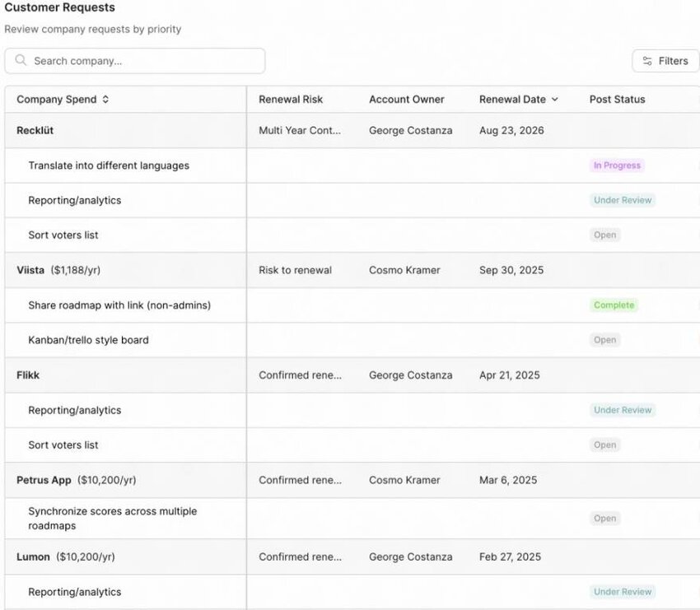Open Share roadmap with link request
Viewport: 700px width, 610px height.
pyautogui.click(x=119, y=305)
